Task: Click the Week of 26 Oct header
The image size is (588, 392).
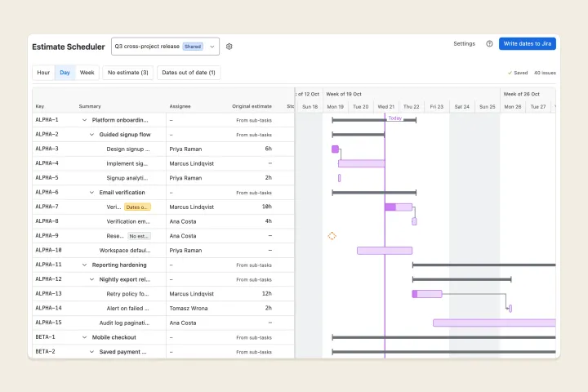Action: [x=521, y=94]
